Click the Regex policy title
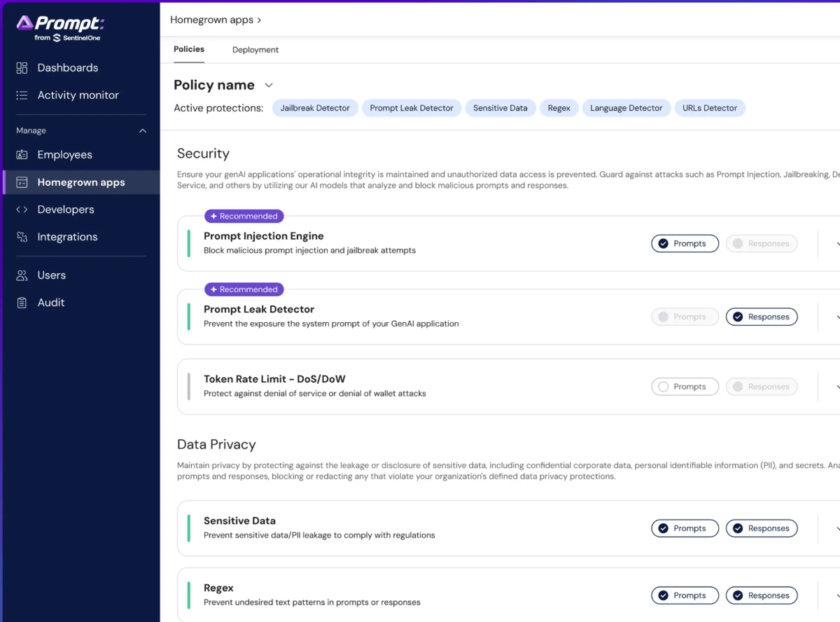Image resolution: width=840 pixels, height=622 pixels. point(218,588)
